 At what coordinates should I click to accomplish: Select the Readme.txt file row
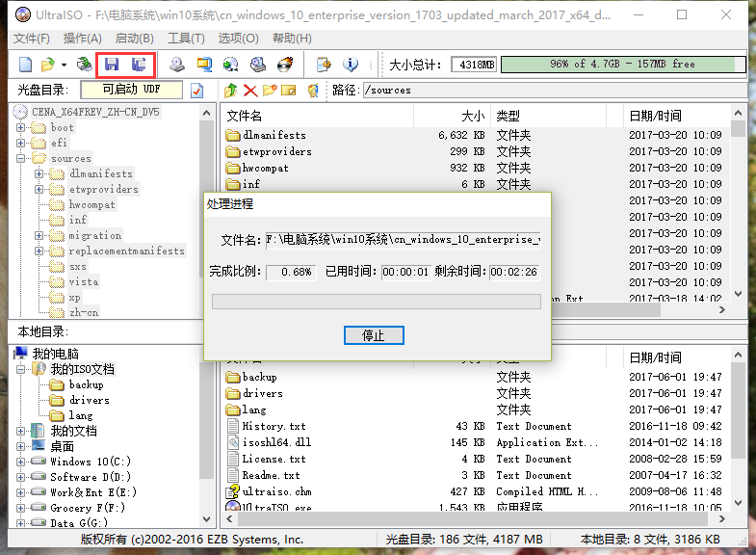pos(475,475)
